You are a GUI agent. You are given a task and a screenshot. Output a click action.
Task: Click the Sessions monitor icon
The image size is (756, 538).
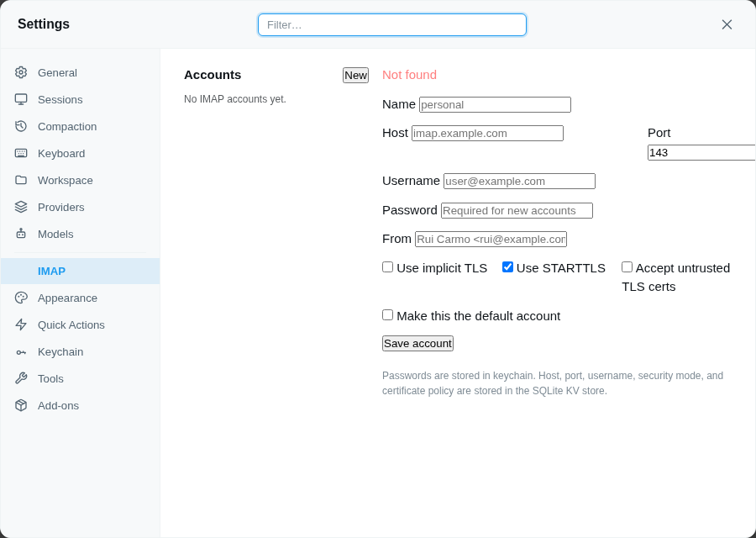(21, 99)
